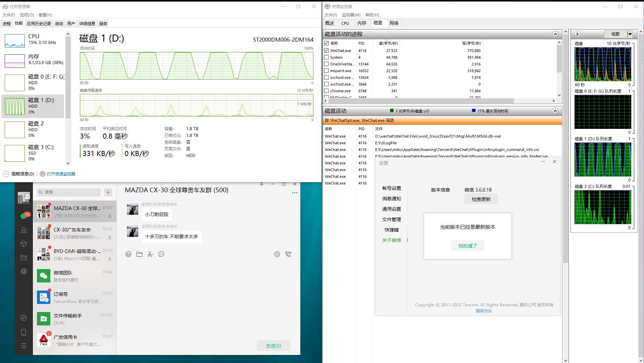The width and height of the screenshot is (644, 363).
Task: Open the chat info three-dots menu
Action: point(295,193)
